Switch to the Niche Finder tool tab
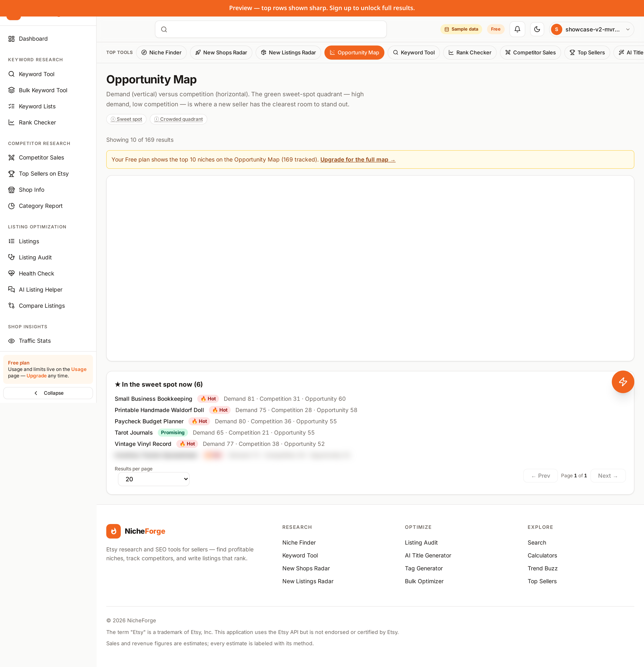The image size is (644, 667). pyautogui.click(x=162, y=53)
